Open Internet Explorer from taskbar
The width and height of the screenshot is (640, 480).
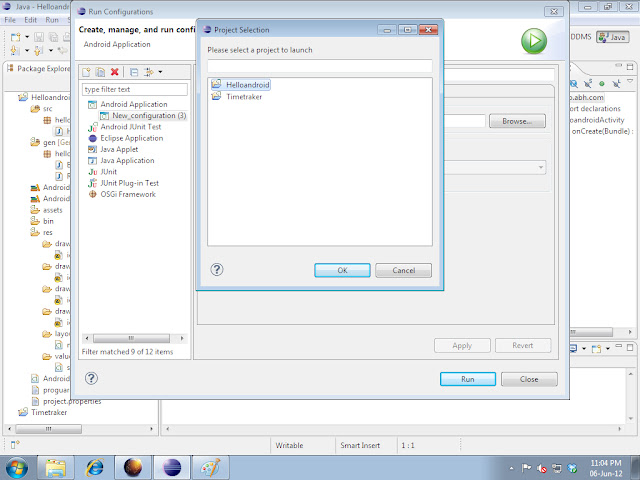pos(94,468)
